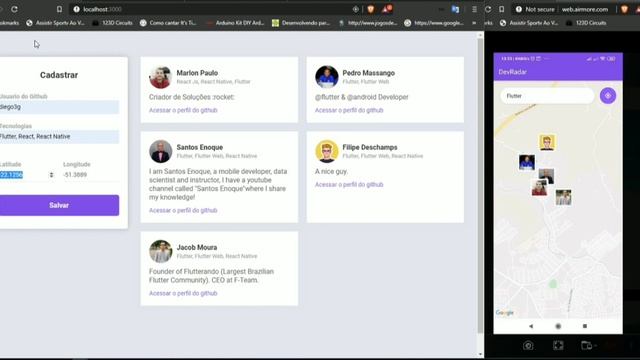The width and height of the screenshot is (640, 360).
Task: Open the Not secure site info icon
Action: pyautogui.click(x=518, y=9)
